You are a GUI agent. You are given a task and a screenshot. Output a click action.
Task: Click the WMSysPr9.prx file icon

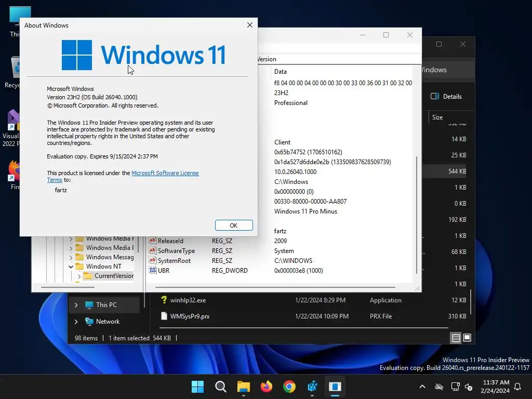pos(164,316)
